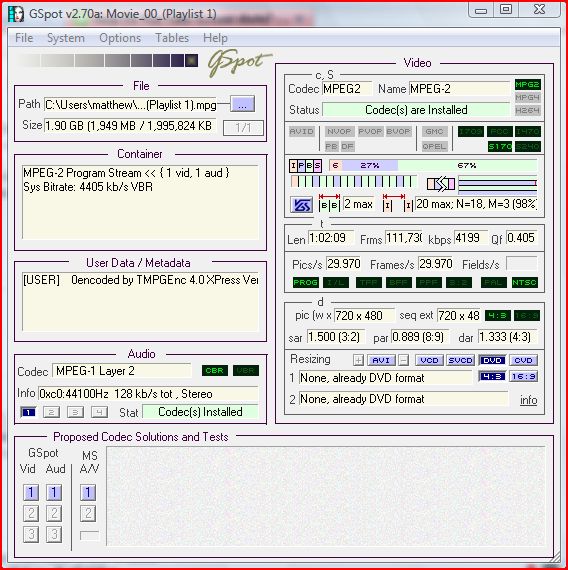This screenshot has height=570, width=568.
Task: Open the Tables menu
Action: [172, 38]
